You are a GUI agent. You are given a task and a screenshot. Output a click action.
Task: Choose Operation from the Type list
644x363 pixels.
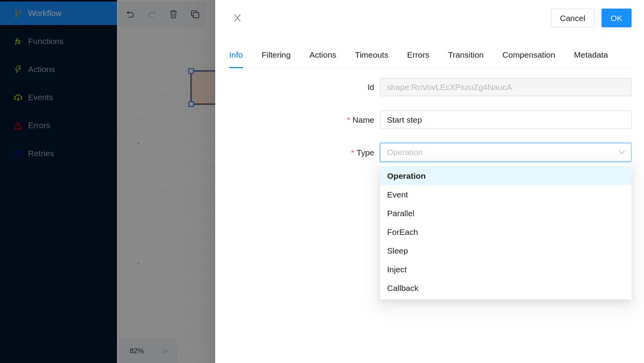[x=506, y=176]
